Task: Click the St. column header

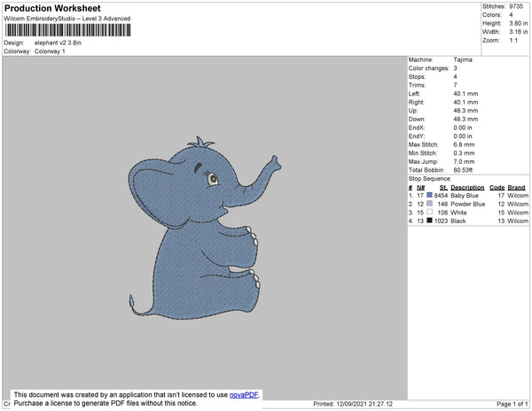Action: click(x=443, y=188)
